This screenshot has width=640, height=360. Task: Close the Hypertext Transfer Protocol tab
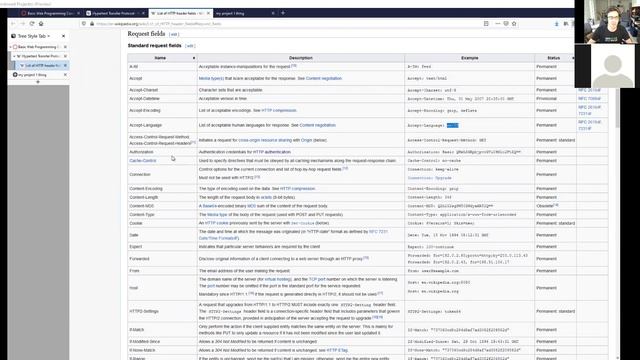(x=143, y=13)
